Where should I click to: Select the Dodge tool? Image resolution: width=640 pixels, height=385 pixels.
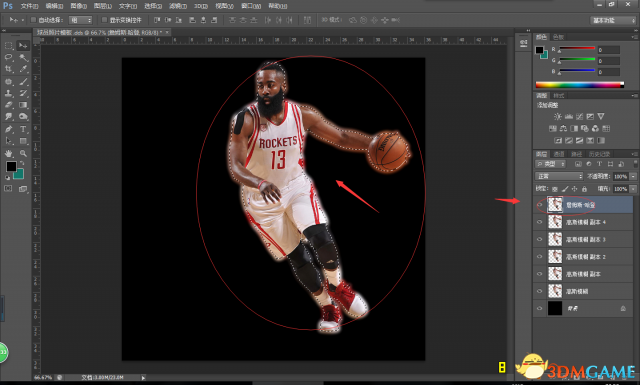click(23, 117)
